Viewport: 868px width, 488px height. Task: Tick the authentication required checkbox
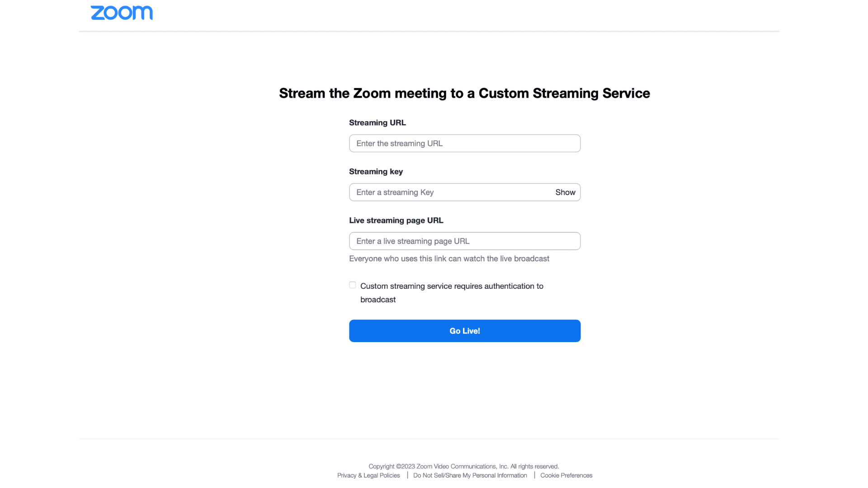pos(353,285)
